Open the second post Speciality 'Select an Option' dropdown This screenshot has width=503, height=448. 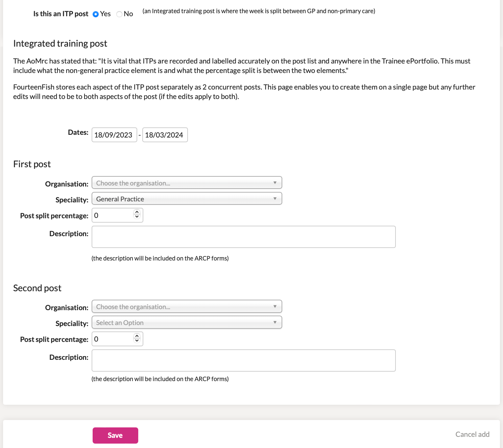(x=187, y=322)
